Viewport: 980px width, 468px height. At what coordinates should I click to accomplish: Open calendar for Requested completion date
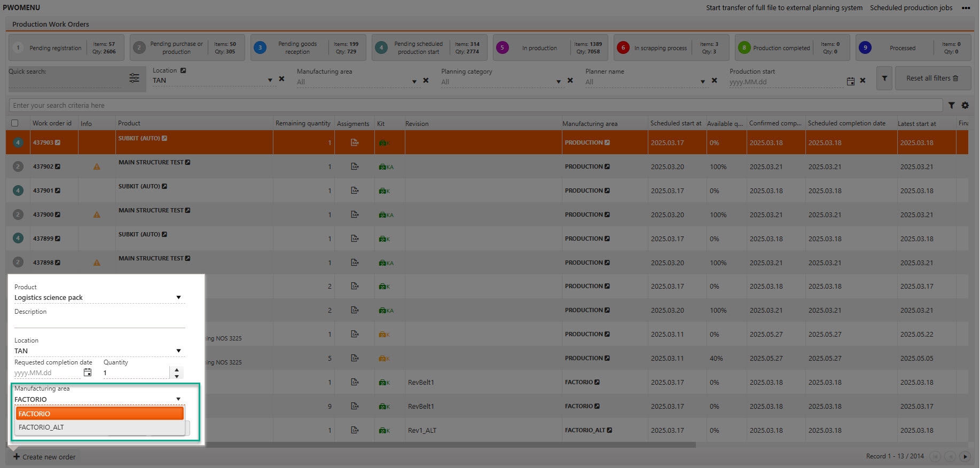88,372
